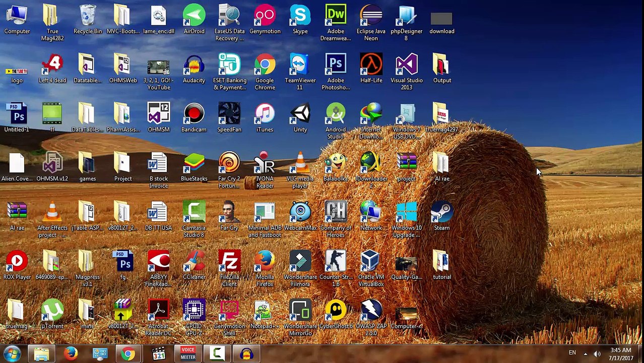This screenshot has height=363, width=644.
Task: Open the IVONA Reader shortcut
Action: [x=265, y=171]
